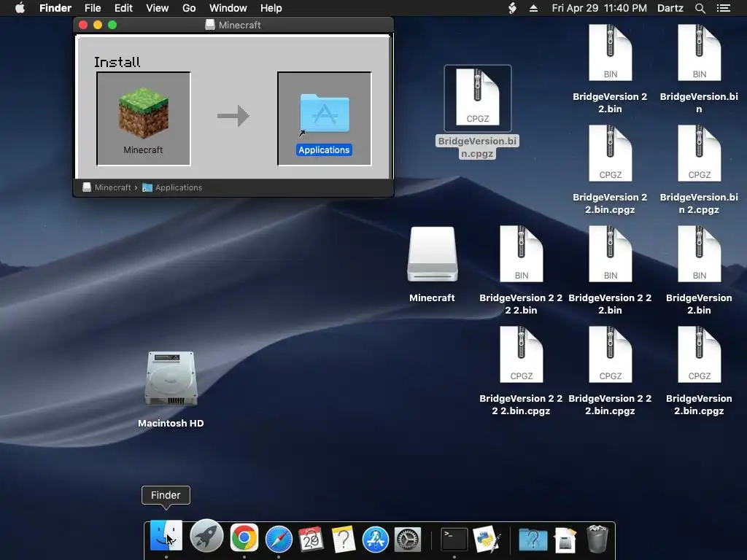Select the Minecraft grass block app icon
The width and height of the screenshot is (747, 560).
click(x=144, y=113)
